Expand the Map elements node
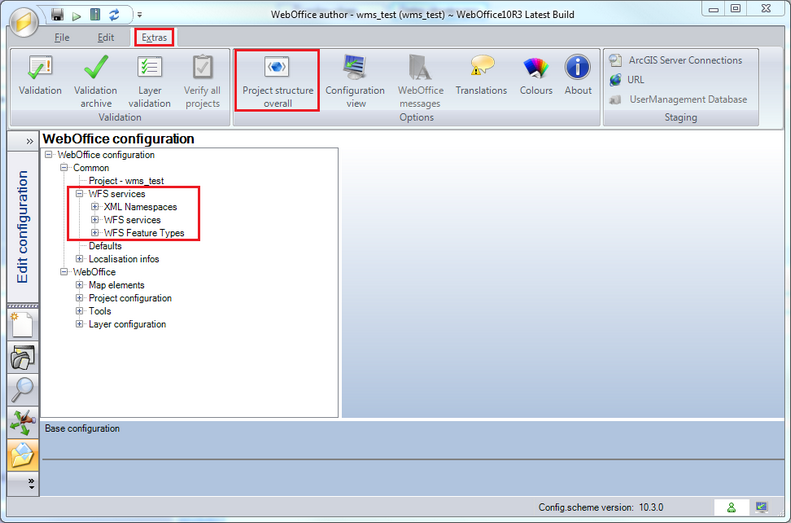Screen dimensions: 791x523 tap(80, 285)
